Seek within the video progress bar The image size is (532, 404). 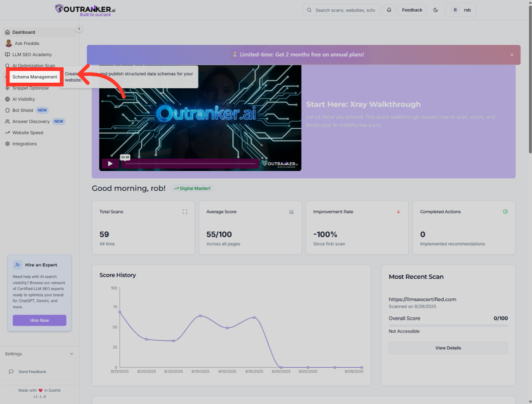[190, 163]
